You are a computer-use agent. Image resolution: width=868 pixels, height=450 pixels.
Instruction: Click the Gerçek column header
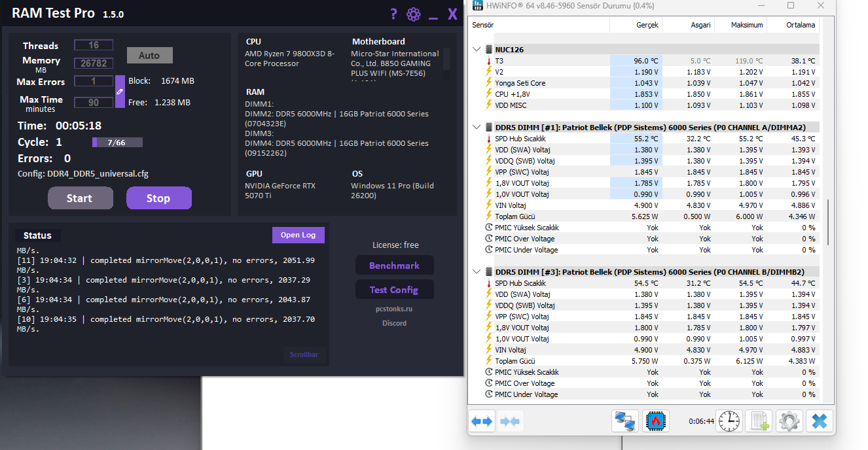click(x=636, y=25)
